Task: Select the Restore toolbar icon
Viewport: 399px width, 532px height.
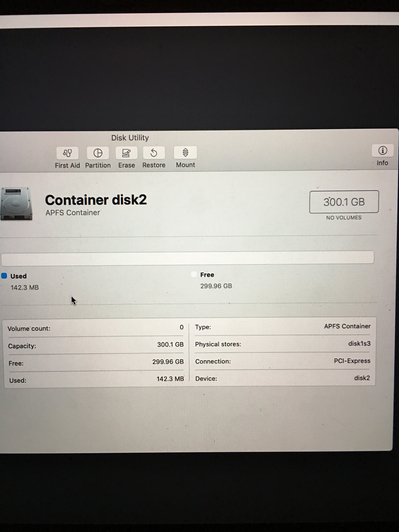Action: (154, 153)
